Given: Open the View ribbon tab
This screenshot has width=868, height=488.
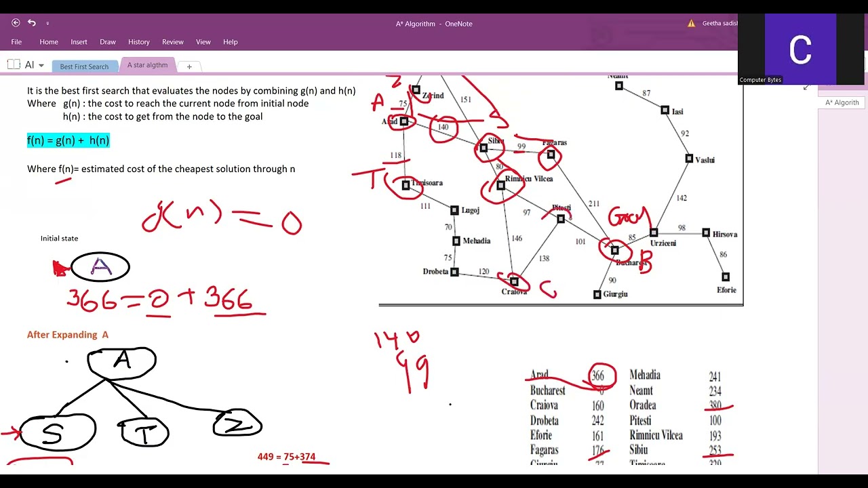Looking at the screenshot, I should tap(203, 42).
